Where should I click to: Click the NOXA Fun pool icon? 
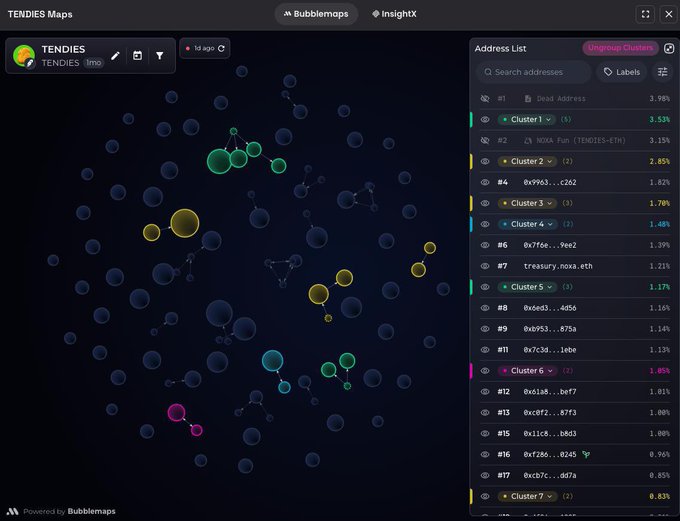pos(528,141)
